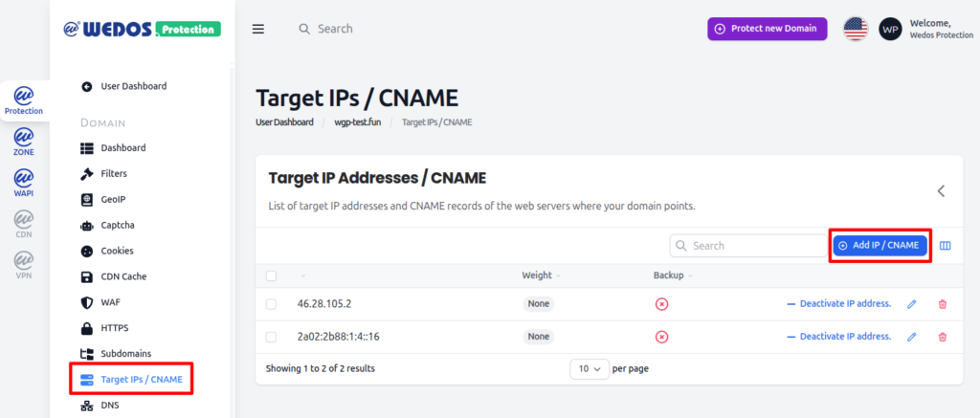Image resolution: width=980 pixels, height=418 pixels.
Task: Check the box for 2a02:2b88:1:4::16
Action: 271,337
